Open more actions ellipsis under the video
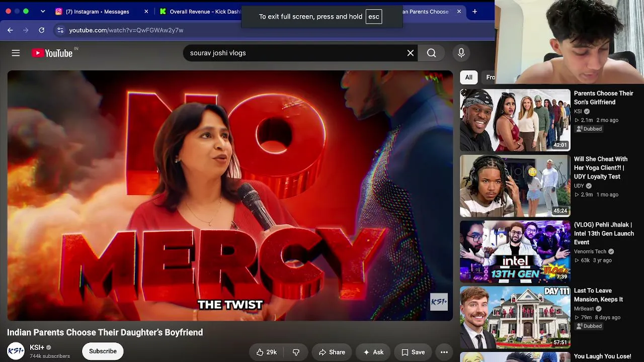This screenshot has width=644, height=362. (444, 352)
